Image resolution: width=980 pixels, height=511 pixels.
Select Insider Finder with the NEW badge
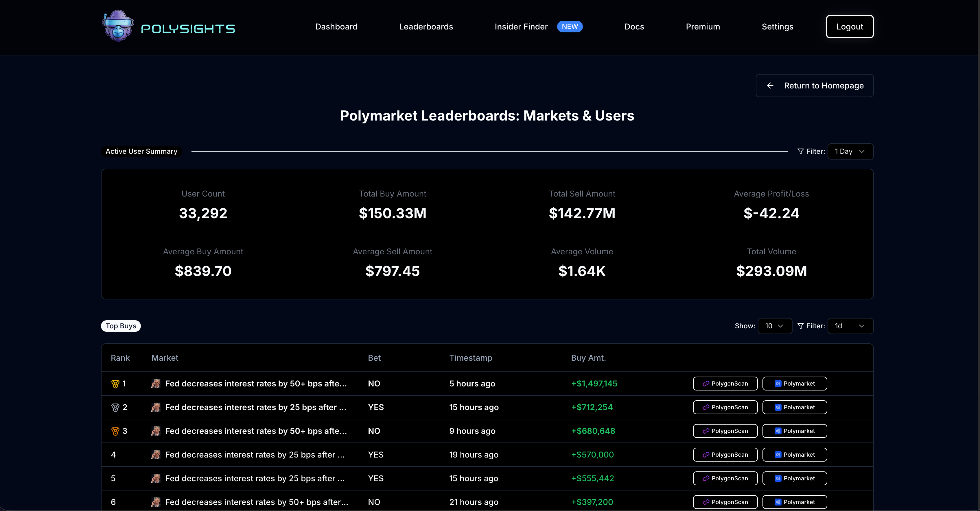click(521, 27)
